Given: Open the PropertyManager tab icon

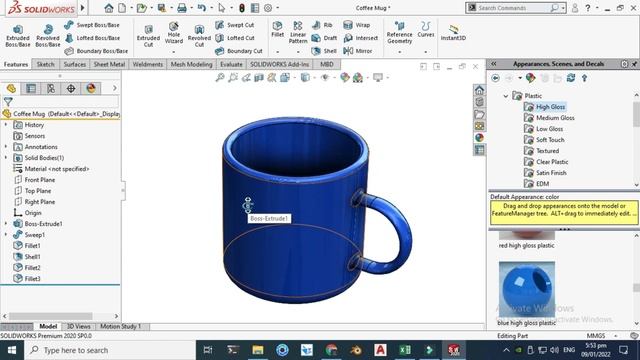Looking at the screenshot, I should click(31, 88).
